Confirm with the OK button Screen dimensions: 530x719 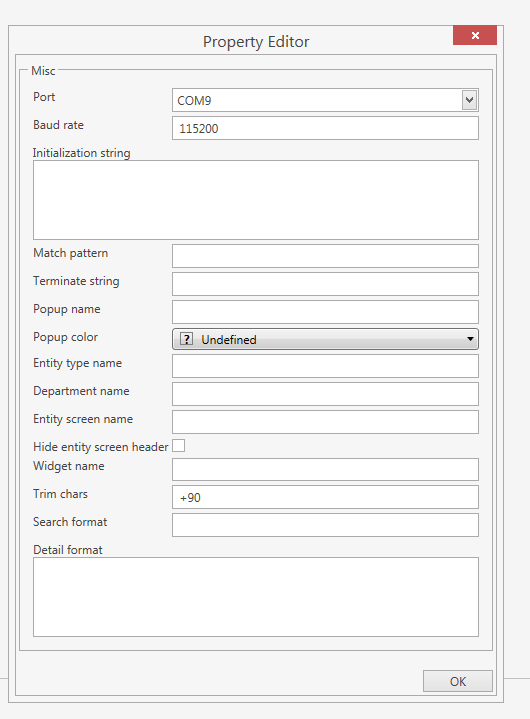click(x=458, y=681)
